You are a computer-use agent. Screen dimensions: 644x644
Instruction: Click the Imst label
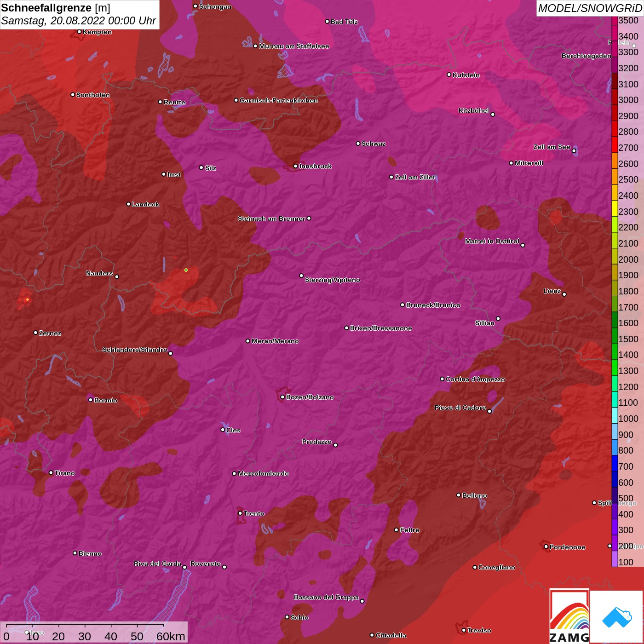tap(174, 174)
